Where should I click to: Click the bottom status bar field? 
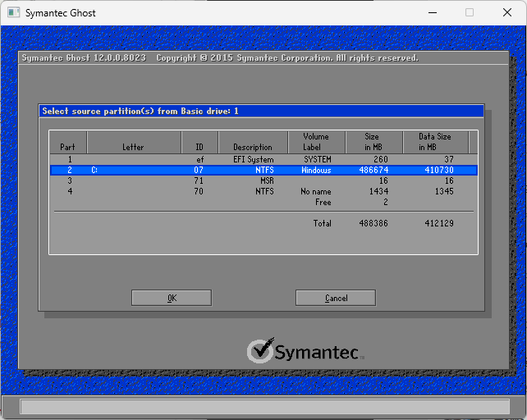(264, 407)
